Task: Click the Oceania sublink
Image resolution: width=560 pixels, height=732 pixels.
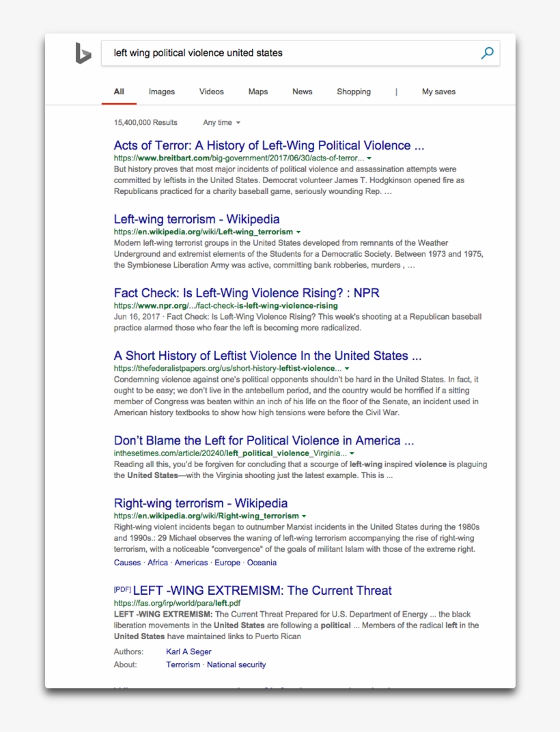Action: (x=262, y=563)
